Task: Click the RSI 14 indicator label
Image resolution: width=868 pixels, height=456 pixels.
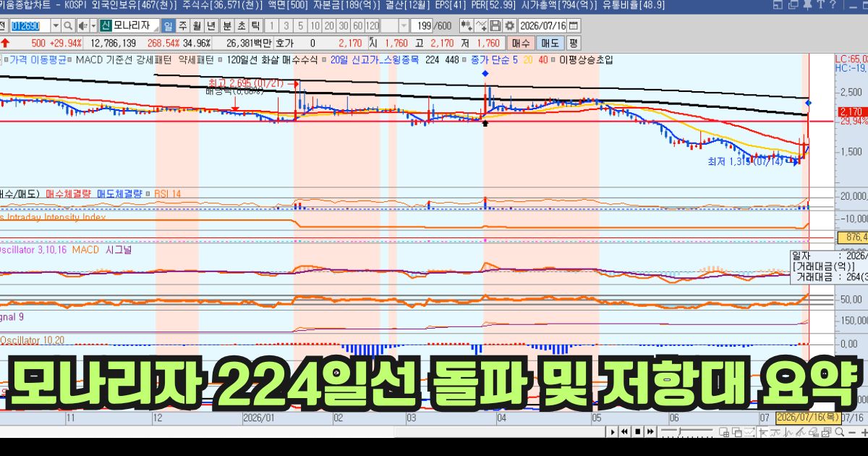Action: pos(167,193)
